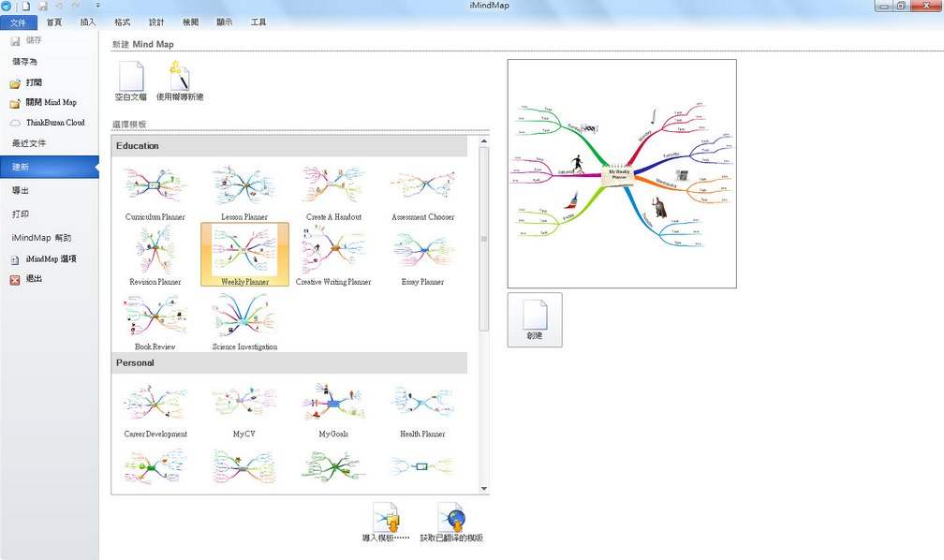Click the new document icon in title bar
944x560 pixels.
26,6
